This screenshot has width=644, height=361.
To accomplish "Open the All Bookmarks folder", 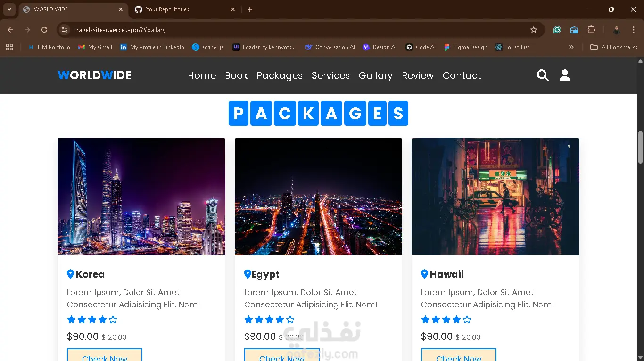I will (614, 47).
